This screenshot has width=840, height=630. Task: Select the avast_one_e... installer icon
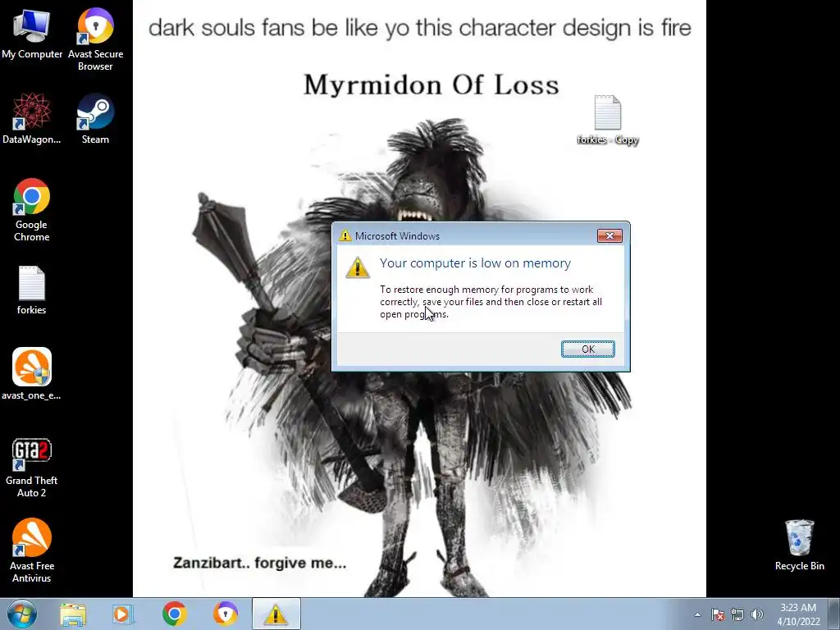(x=32, y=374)
